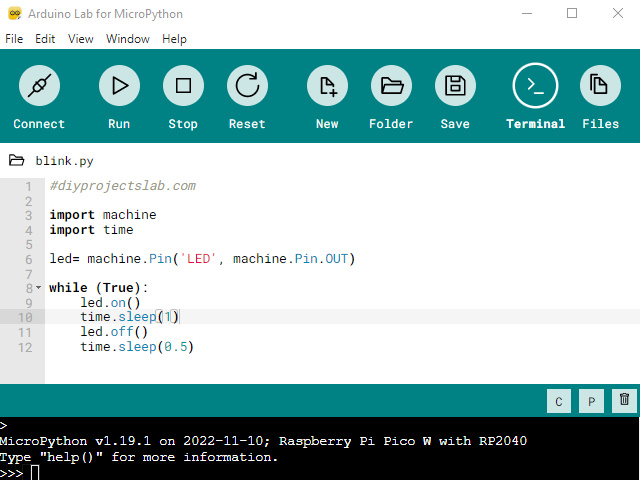Viewport: 640px width, 480px height.
Task: Open the View menu
Action: click(81, 39)
